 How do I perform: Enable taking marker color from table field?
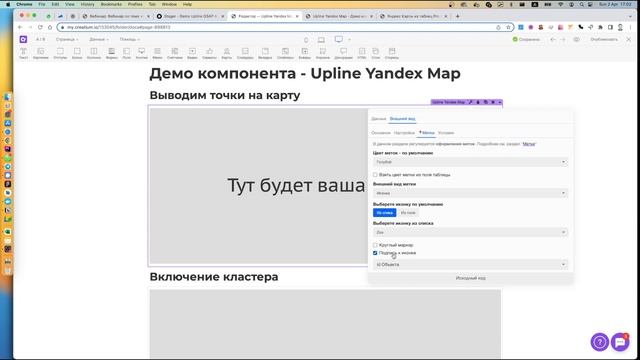(375, 175)
